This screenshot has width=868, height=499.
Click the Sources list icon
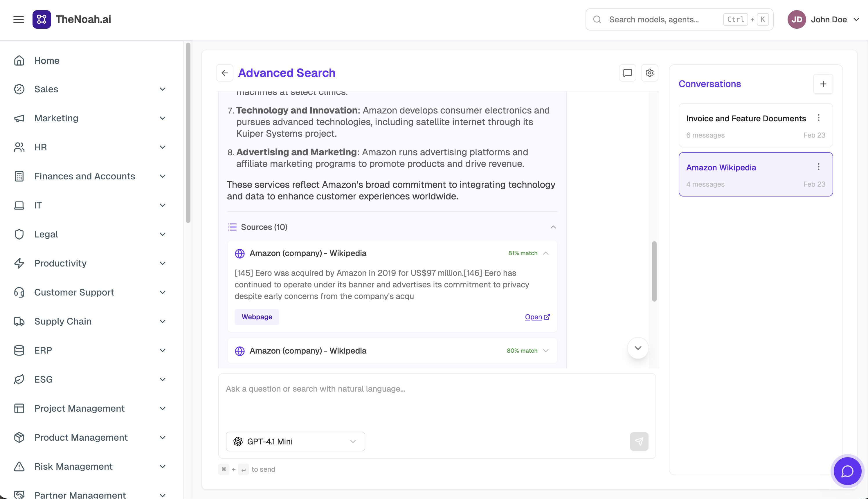pos(232,227)
